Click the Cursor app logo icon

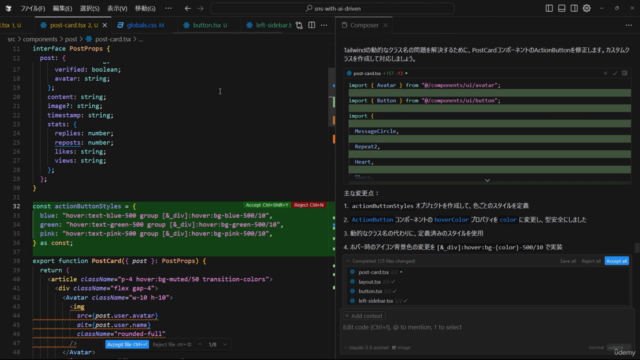pyautogui.click(x=8, y=8)
